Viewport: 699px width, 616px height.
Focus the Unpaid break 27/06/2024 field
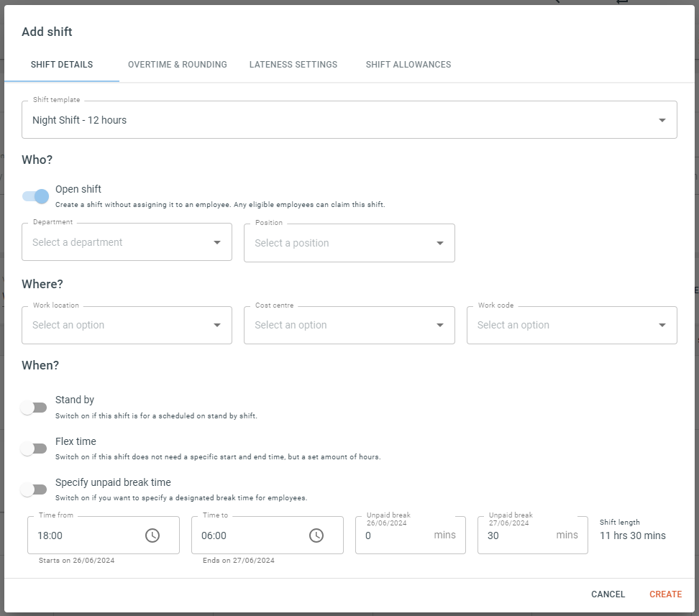click(x=532, y=535)
